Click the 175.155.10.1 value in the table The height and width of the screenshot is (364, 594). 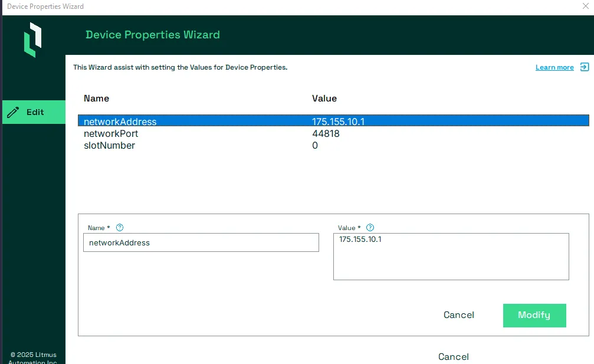click(339, 122)
